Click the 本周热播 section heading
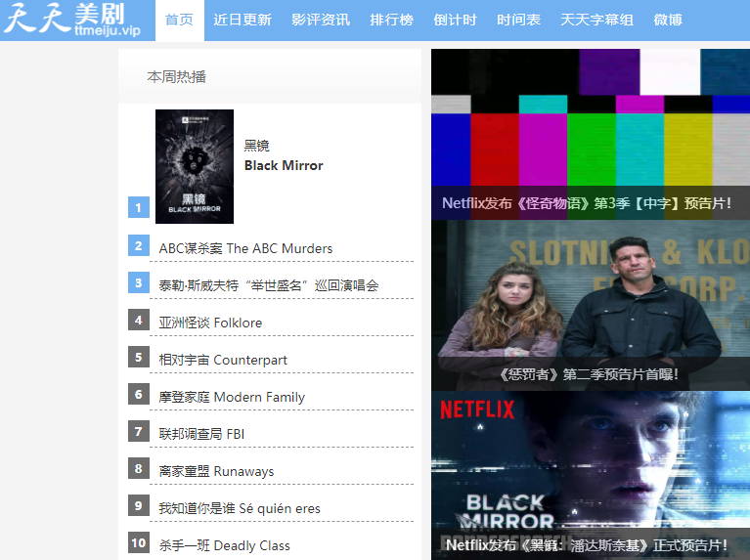Screen dimensions: 750x560 [x=176, y=76]
